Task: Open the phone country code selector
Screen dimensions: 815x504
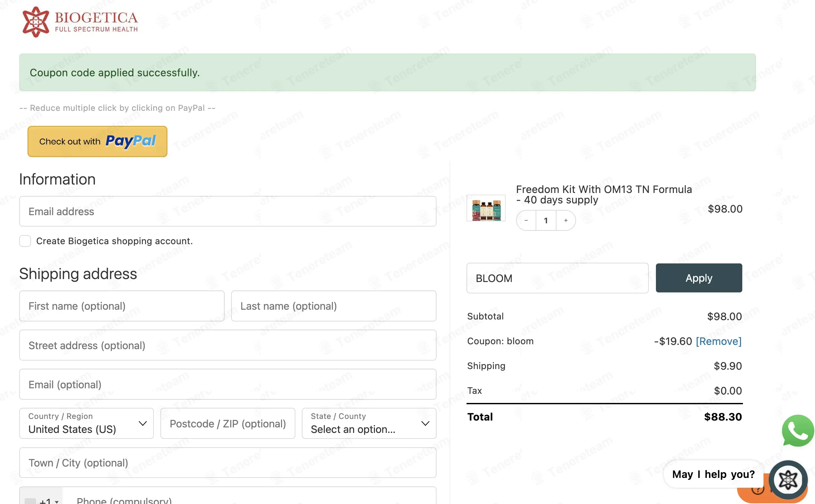Action: pos(42,498)
